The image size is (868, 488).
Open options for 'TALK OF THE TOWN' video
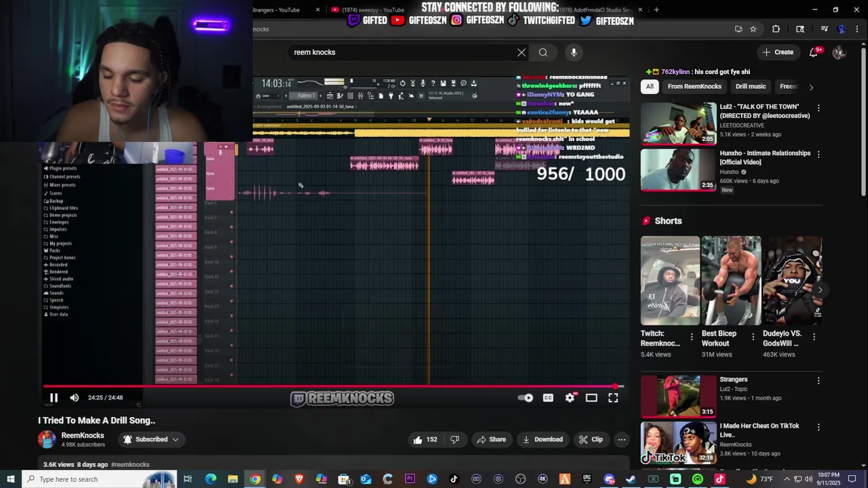tap(818, 108)
